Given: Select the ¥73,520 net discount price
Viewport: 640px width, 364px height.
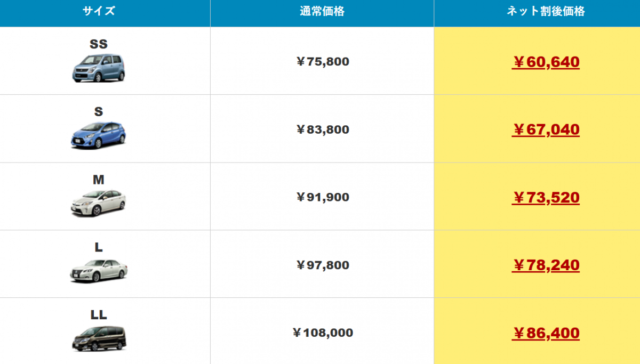Looking at the screenshot, I should (546, 198).
